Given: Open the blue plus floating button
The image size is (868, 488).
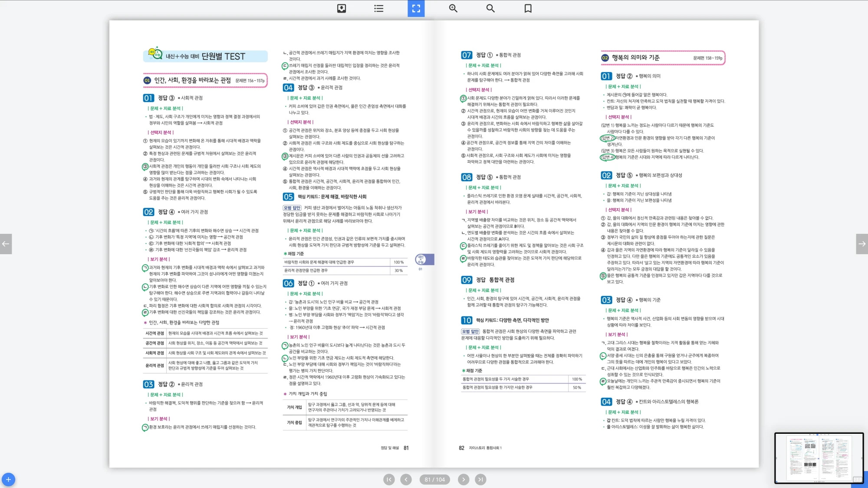Looking at the screenshot, I should [8, 479].
